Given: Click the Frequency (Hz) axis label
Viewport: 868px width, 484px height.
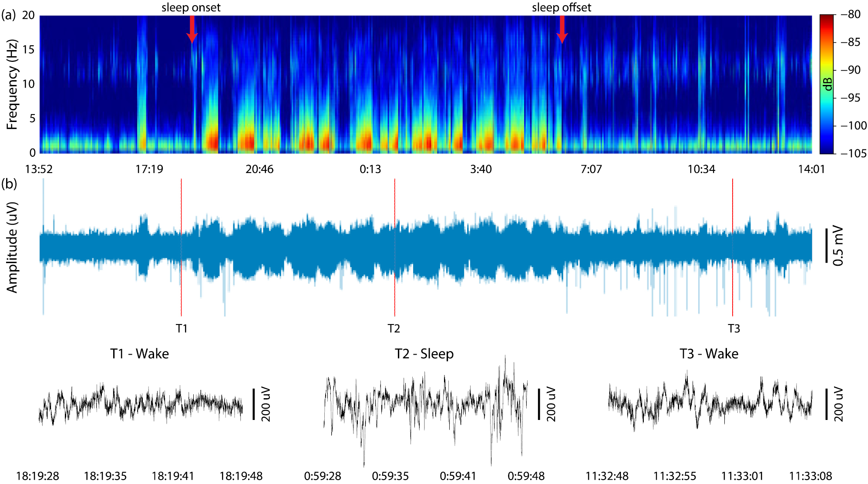Looking at the screenshot, I should [12, 84].
